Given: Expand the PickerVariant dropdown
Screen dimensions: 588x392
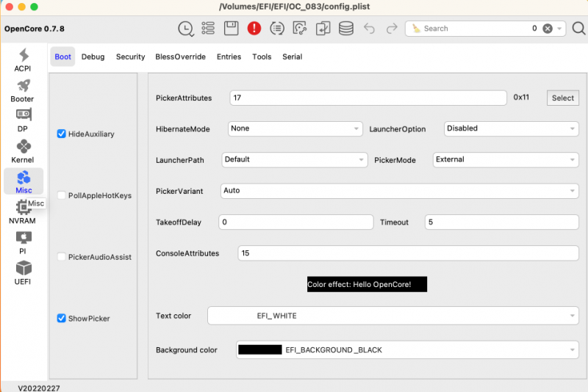Looking at the screenshot, I should coord(400,191).
